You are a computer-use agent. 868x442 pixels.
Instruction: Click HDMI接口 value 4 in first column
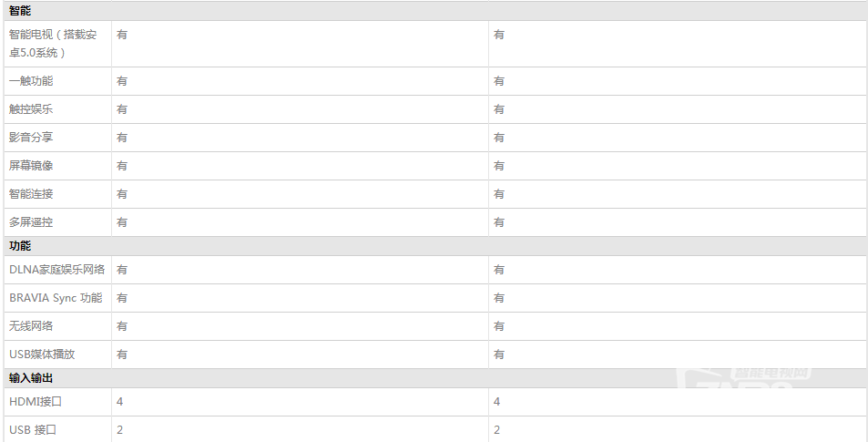pos(120,402)
